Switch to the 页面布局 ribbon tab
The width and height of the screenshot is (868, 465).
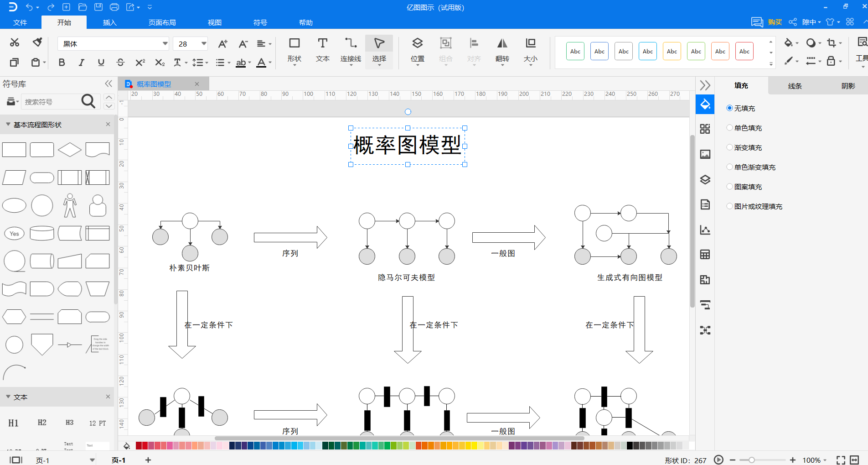[x=162, y=22]
